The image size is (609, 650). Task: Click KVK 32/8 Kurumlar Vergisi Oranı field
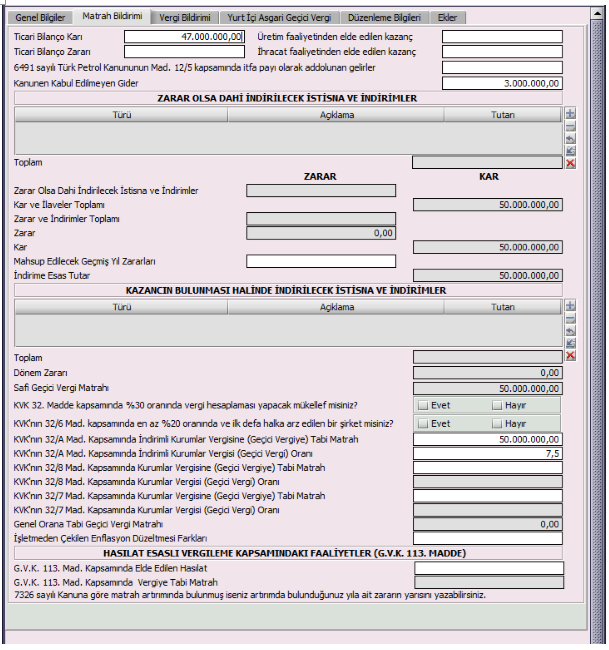488,482
